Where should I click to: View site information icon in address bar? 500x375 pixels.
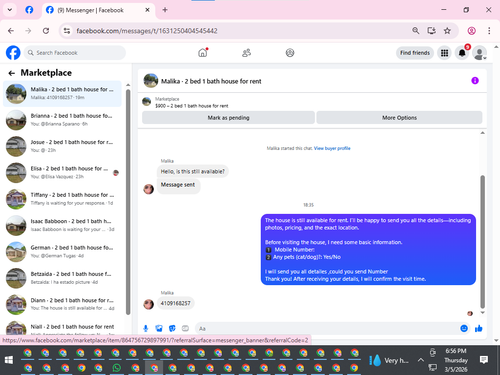pyautogui.click(x=67, y=31)
